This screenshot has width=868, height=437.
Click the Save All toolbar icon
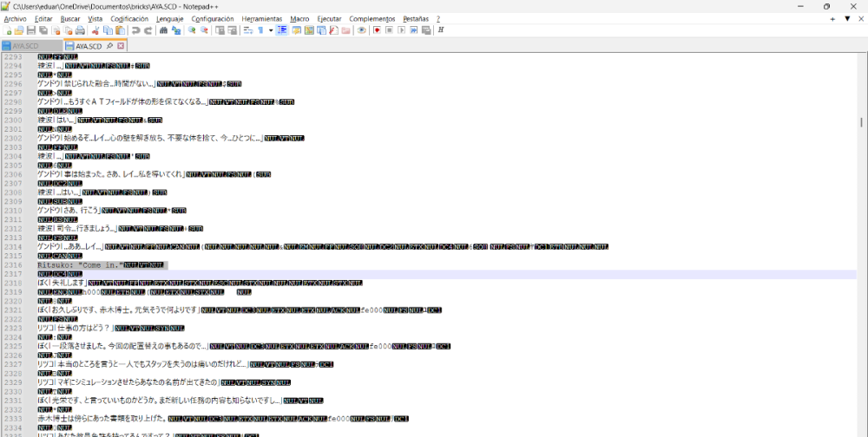point(43,29)
